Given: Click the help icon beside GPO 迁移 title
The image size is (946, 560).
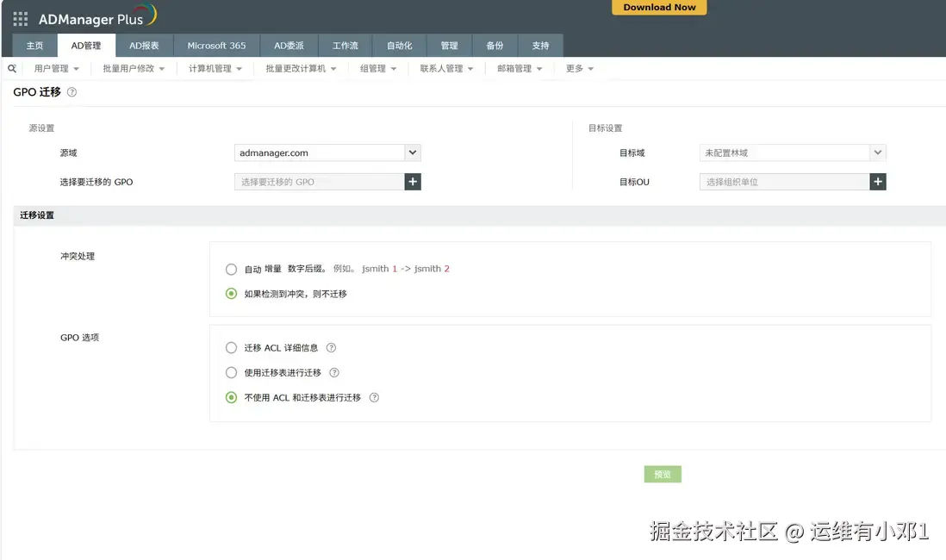Looking at the screenshot, I should coord(72,92).
